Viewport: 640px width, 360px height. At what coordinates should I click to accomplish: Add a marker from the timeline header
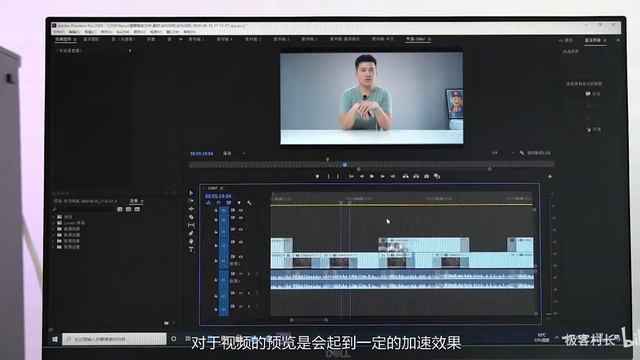[239, 203]
